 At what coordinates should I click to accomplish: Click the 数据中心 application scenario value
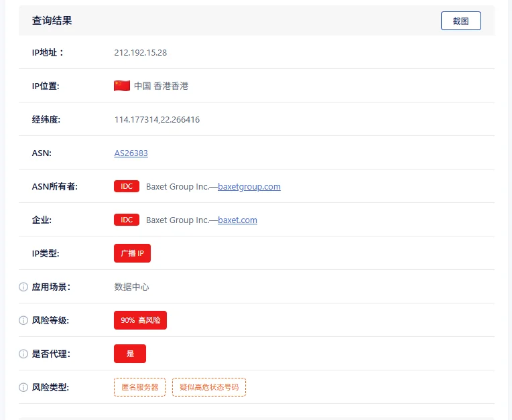(132, 287)
